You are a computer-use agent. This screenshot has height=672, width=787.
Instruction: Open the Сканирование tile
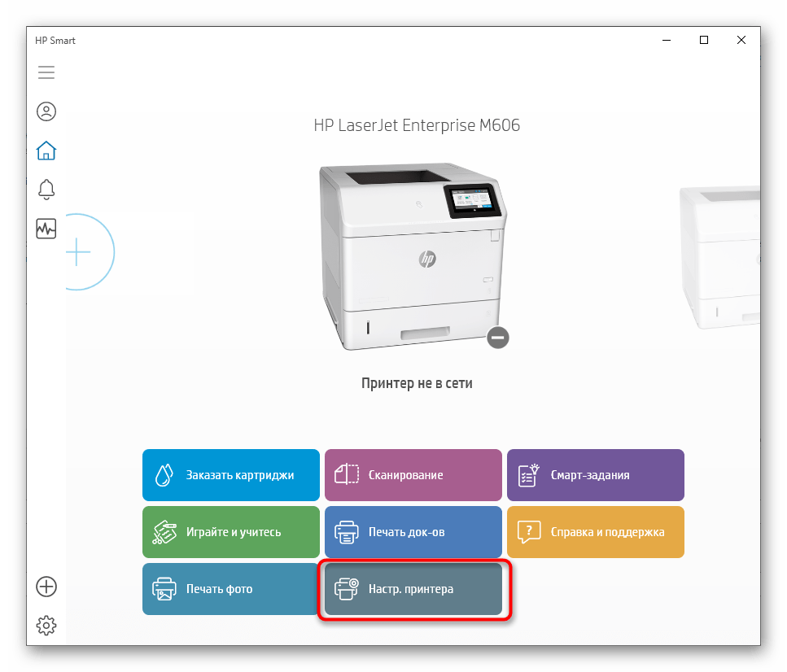[413, 475]
